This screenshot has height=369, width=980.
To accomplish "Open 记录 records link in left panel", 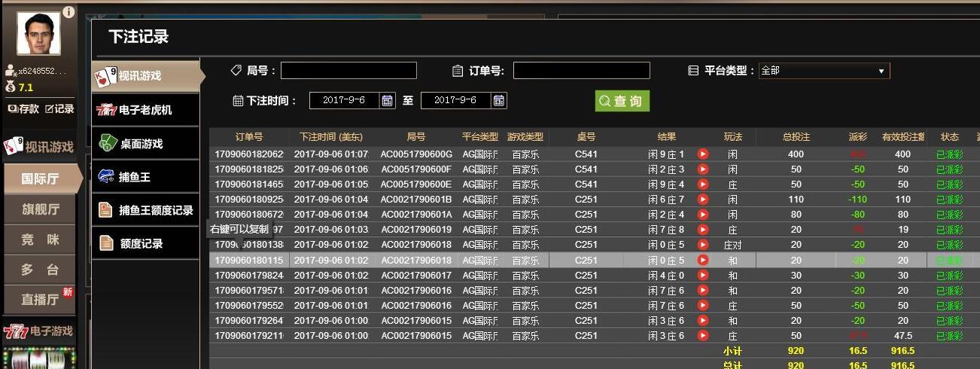I will click(59, 108).
